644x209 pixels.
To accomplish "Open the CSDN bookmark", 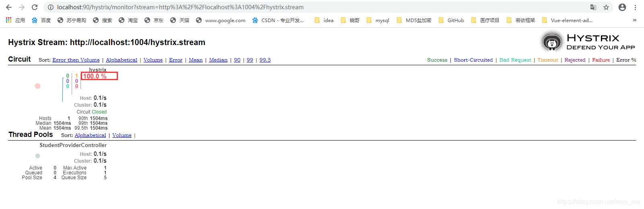I will (x=278, y=20).
